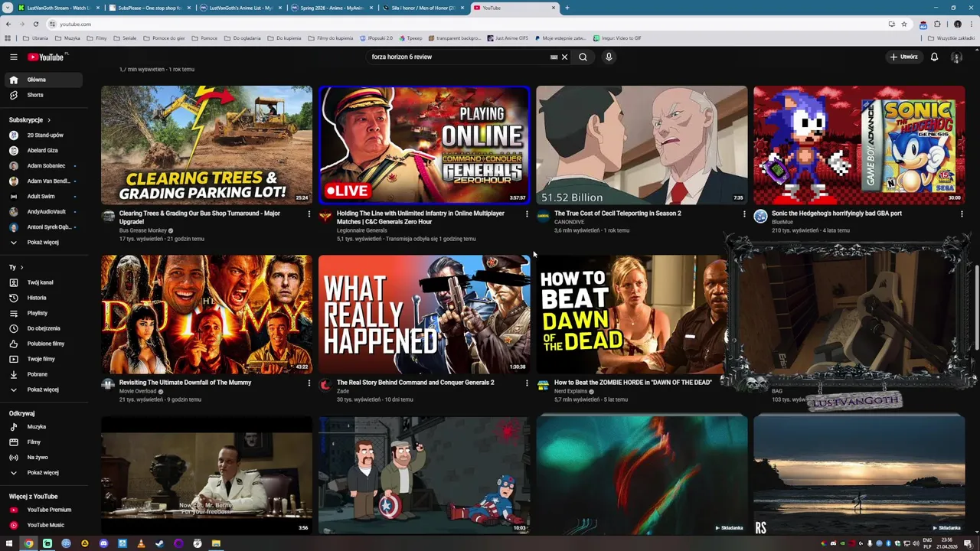Viewport: 980px width, 551px height.
Task: Open the notifications bell
Action: click(x=934, y=57)
